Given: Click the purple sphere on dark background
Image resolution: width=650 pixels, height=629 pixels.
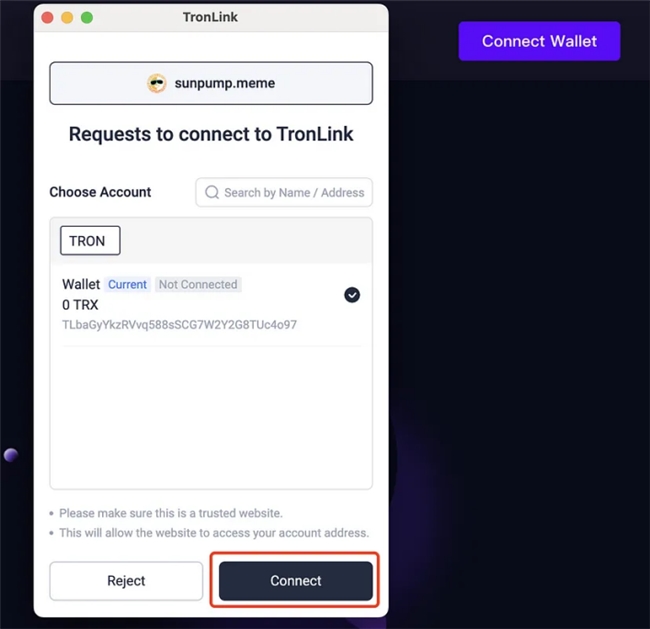Looking at the screenshot, I should pos(11,455).
